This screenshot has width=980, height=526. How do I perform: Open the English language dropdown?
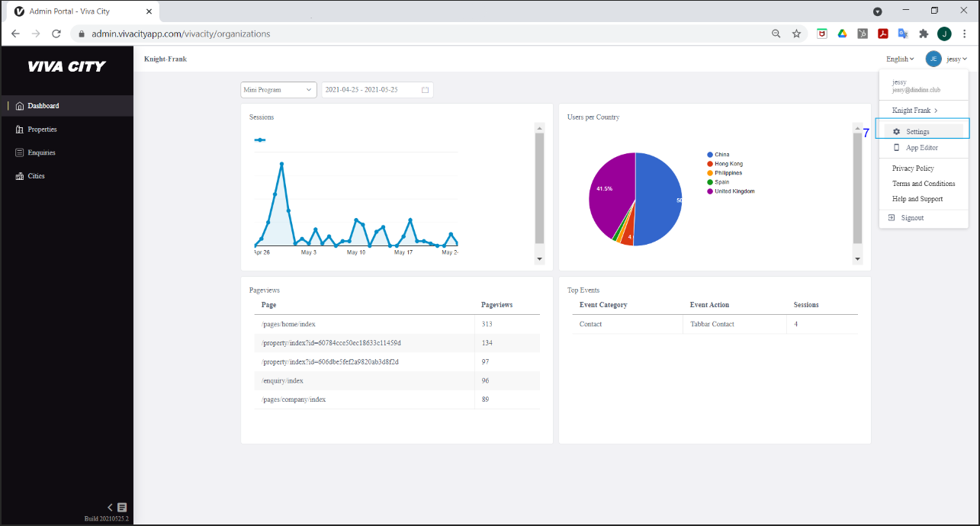pos(900,59)
